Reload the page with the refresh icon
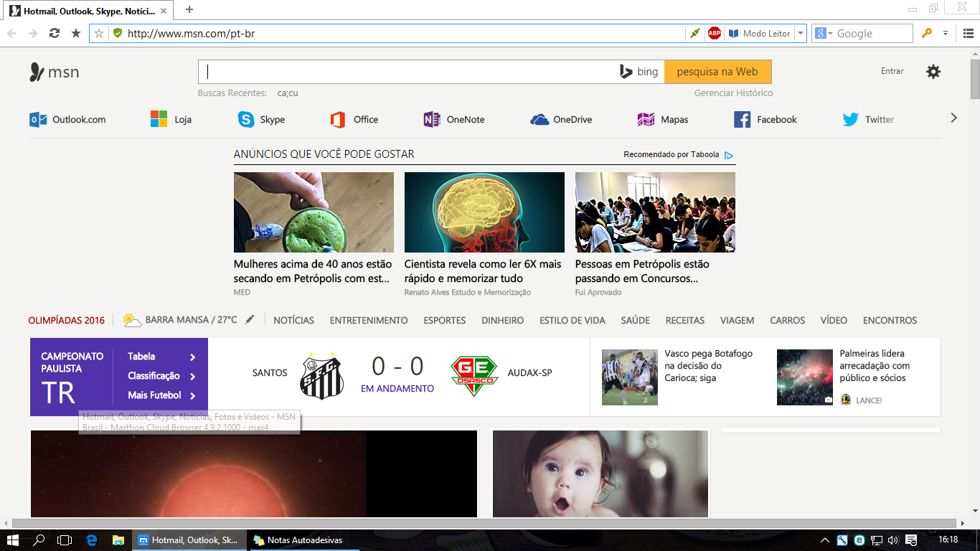The image size is (980, 551). pyautogui.click(x=54, y=33)
